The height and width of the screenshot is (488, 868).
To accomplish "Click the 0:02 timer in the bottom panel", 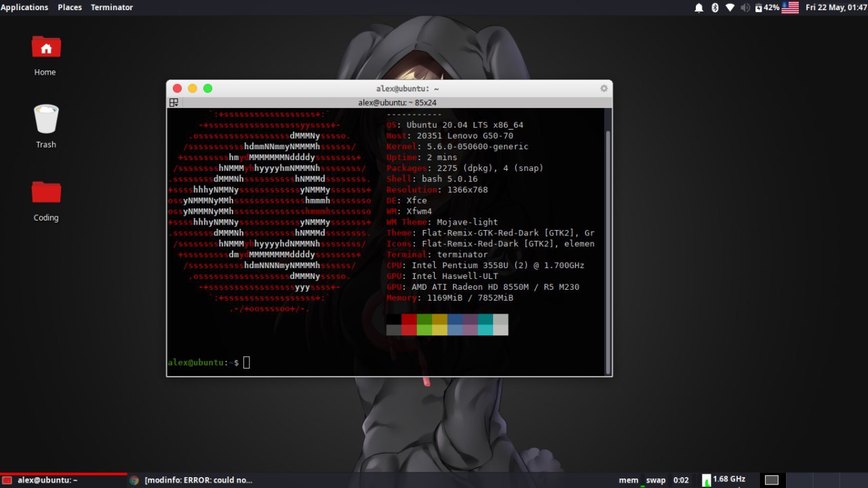I will (681, 480).
